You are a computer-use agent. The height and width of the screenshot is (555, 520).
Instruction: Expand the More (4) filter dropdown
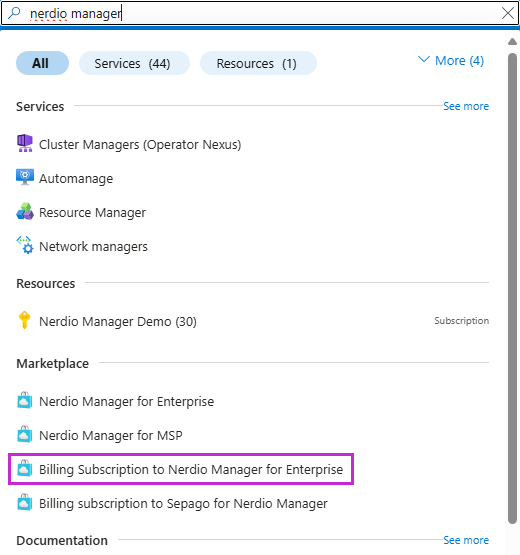(451, 61)
